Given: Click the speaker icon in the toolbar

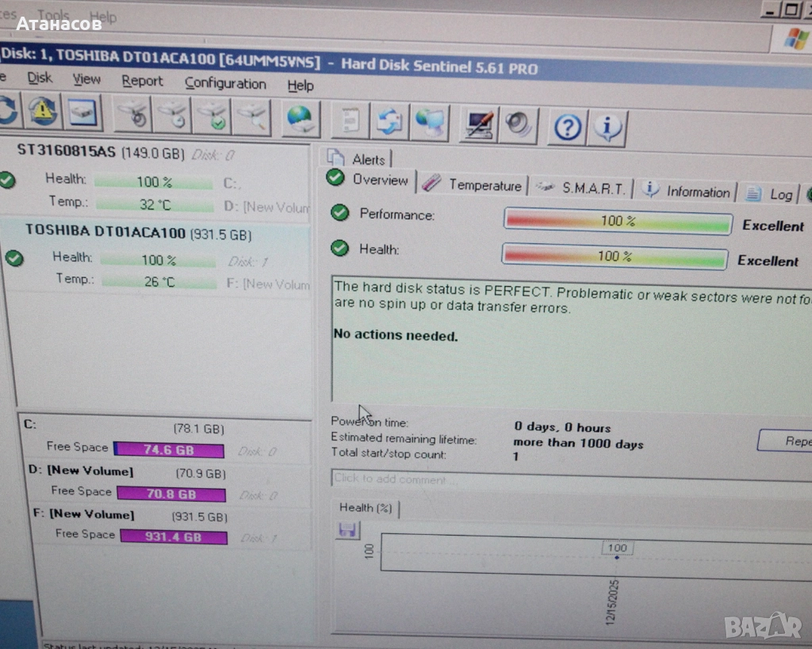Looking at the screenshot, I should (x=519, y=125).
